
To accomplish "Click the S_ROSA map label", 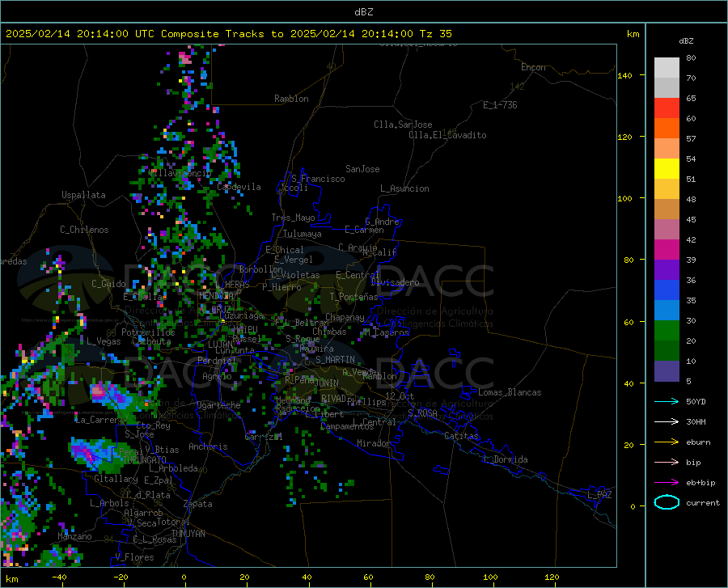I will 422,412.
